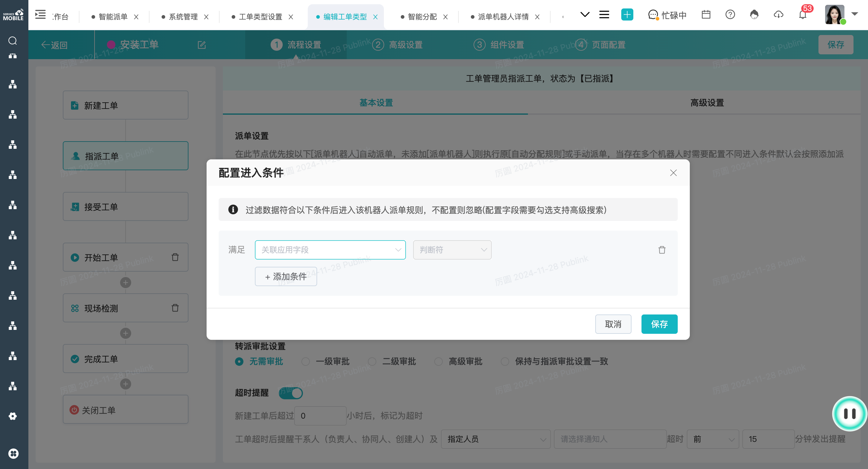
Task: Select the 新建工单 flow node
Action: coord(126,105)
